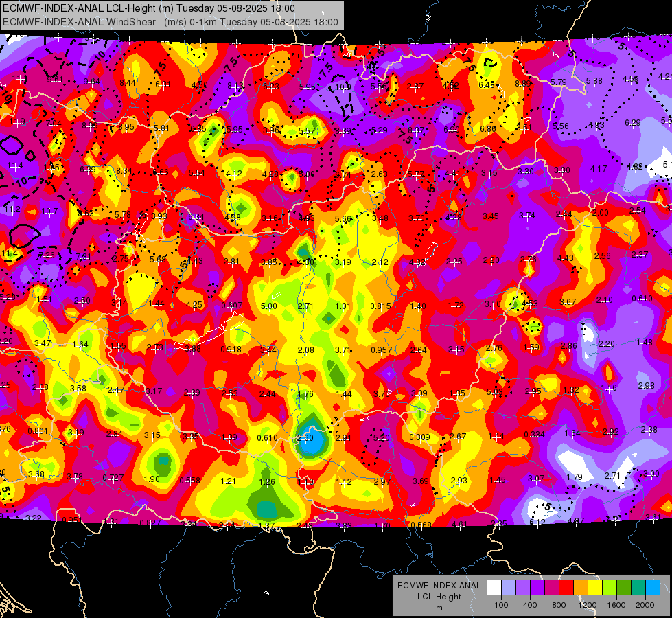The height and width of the screenshot is (618, 672).
Task: Click wind shear value 4.98
Action: (x=233, y=218)
